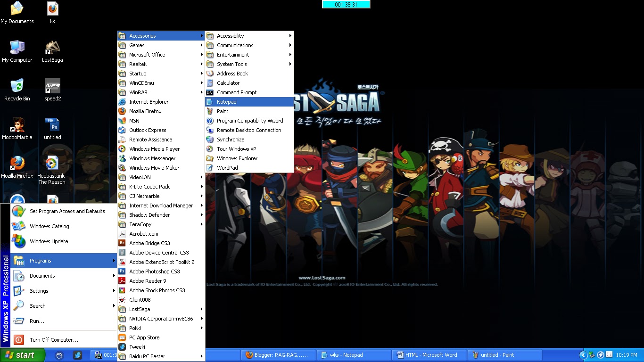Click the Internet Explorer icon in Programs

(x=122, y=102)
